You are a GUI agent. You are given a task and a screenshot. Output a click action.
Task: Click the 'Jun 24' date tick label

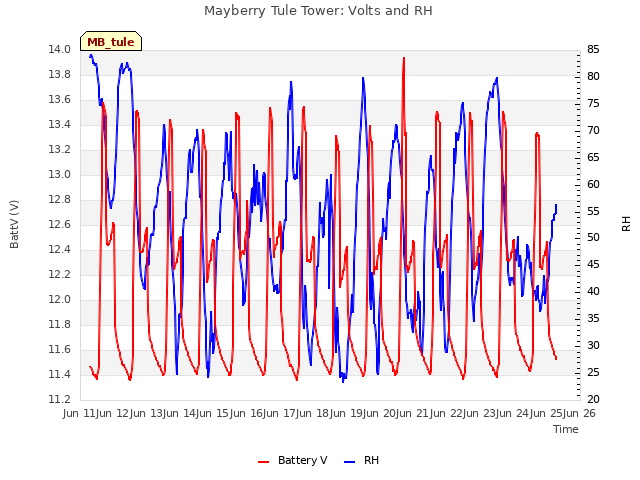pyautogui.click(x=514, y=413)
